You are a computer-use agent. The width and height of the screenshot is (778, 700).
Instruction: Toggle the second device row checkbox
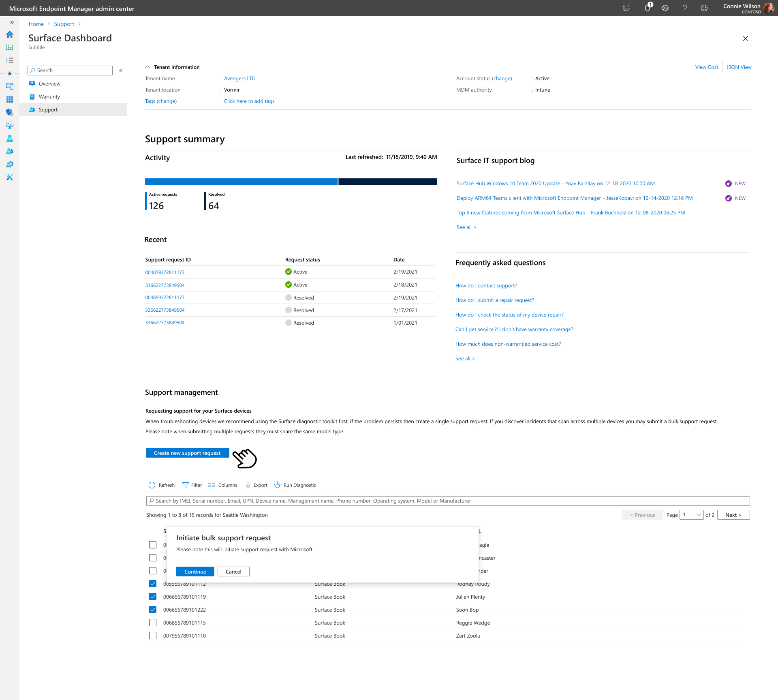click(153, 558)
